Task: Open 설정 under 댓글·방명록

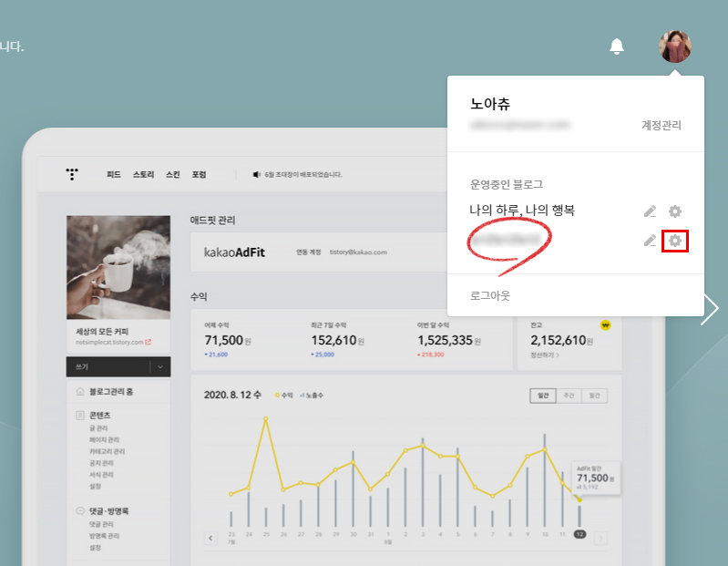Action: coord(95,548)
